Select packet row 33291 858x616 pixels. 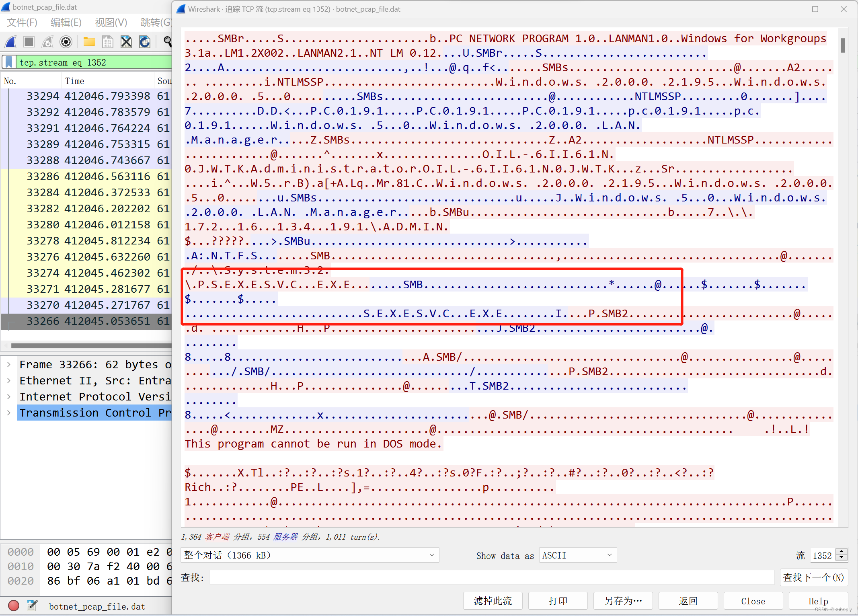click(x=86, y=128)
